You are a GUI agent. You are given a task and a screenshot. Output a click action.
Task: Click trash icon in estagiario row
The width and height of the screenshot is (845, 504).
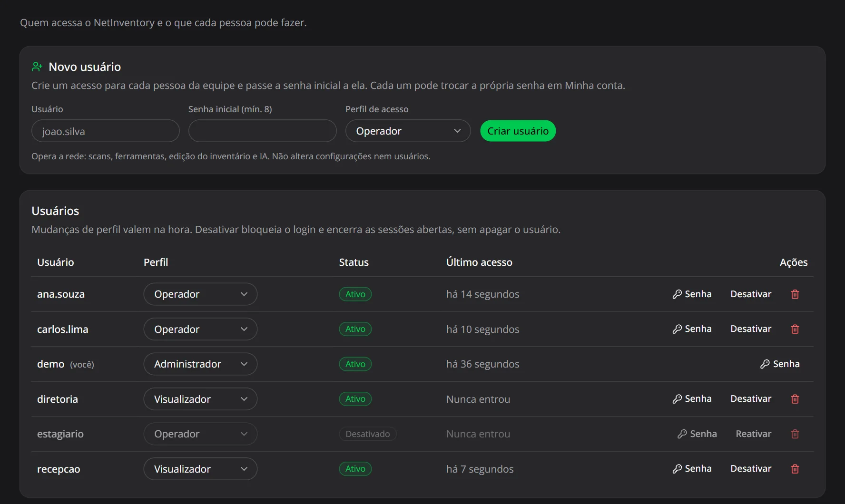point(795,434)
